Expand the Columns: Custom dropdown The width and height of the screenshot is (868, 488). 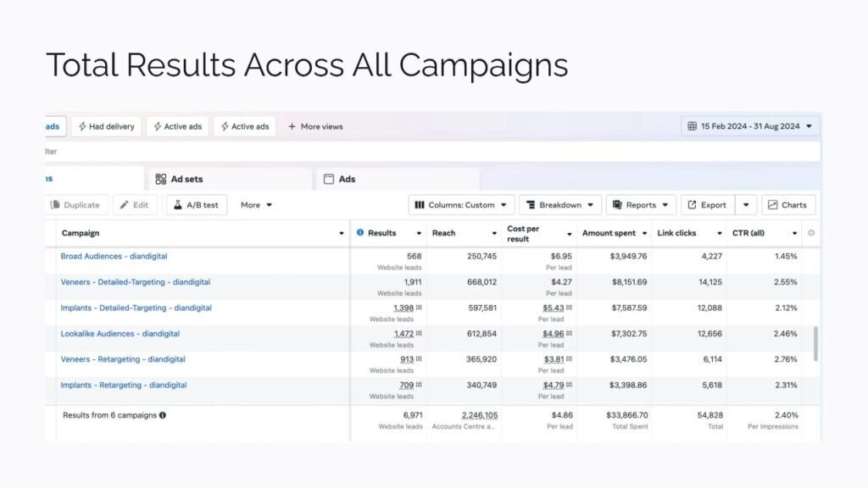[462, 205]
